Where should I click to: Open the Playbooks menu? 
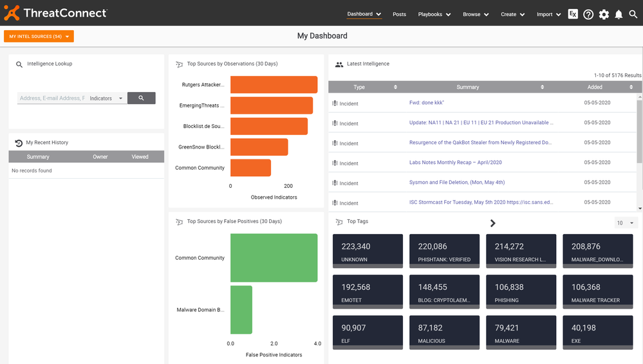click(434, 14)
